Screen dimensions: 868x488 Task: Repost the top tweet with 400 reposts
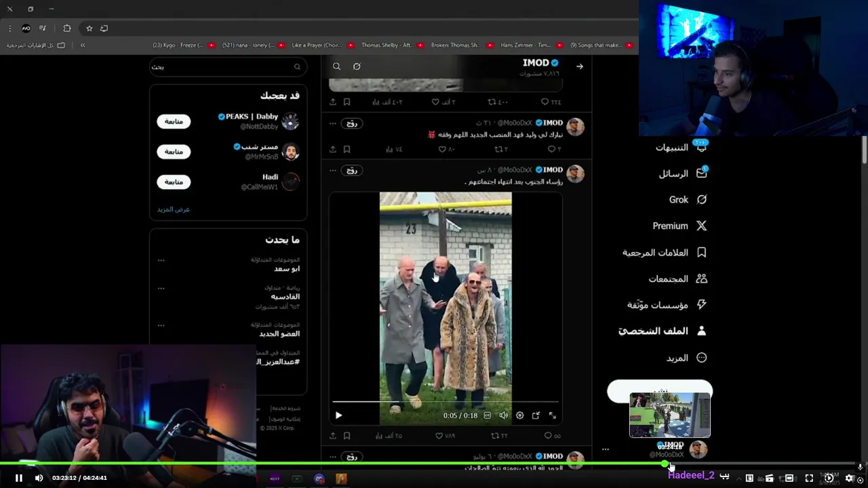coord(498,102)
